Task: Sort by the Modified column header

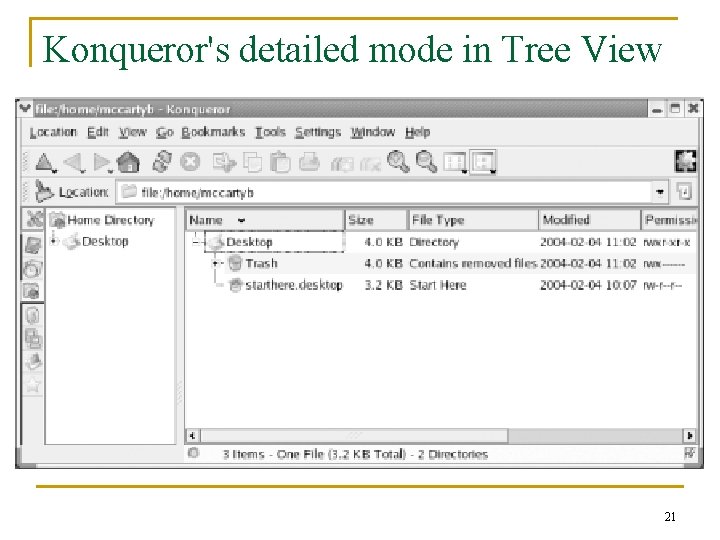Action: [590, 220]
